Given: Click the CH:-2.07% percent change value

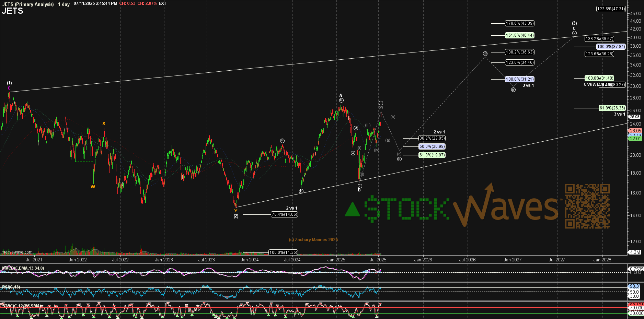Looking at the screenshot, I should tap(147, 3).
